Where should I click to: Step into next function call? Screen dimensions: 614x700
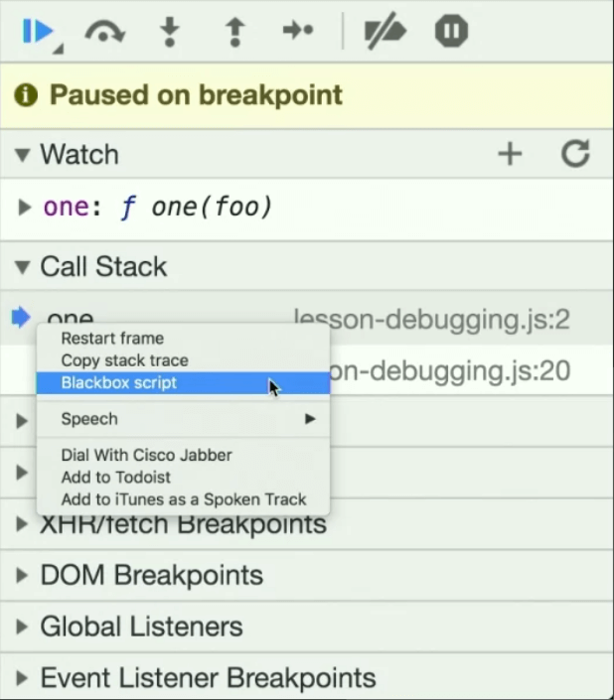[170, 32]
